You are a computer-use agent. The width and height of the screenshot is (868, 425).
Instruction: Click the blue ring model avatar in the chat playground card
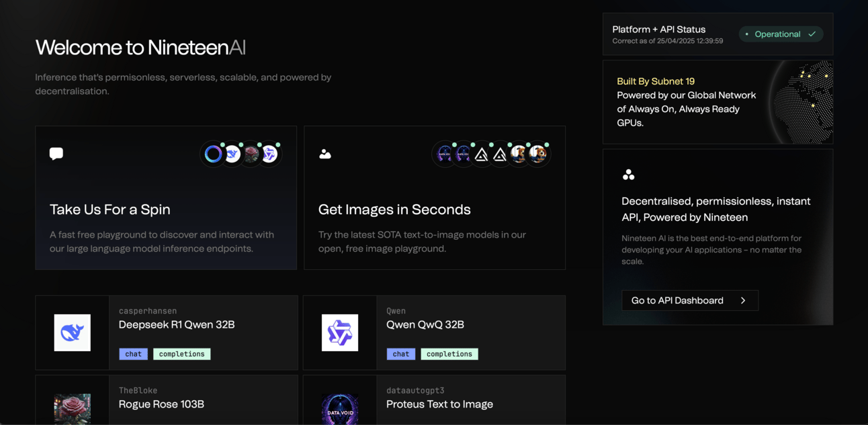213,154
